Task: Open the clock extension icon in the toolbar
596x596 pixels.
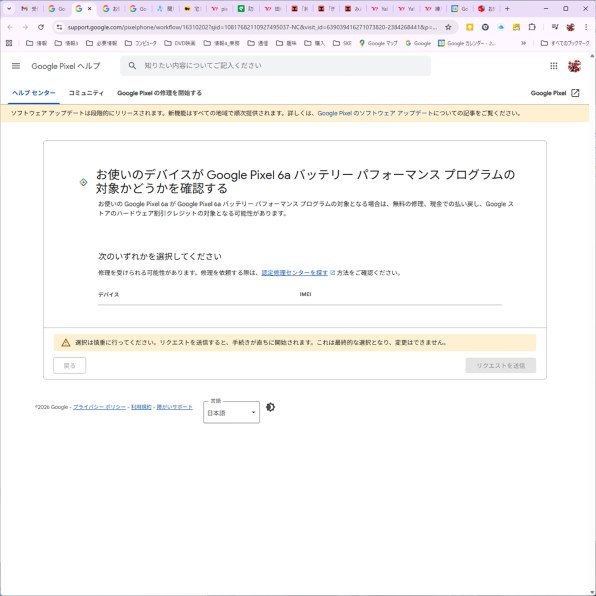Action: (485, 27)
